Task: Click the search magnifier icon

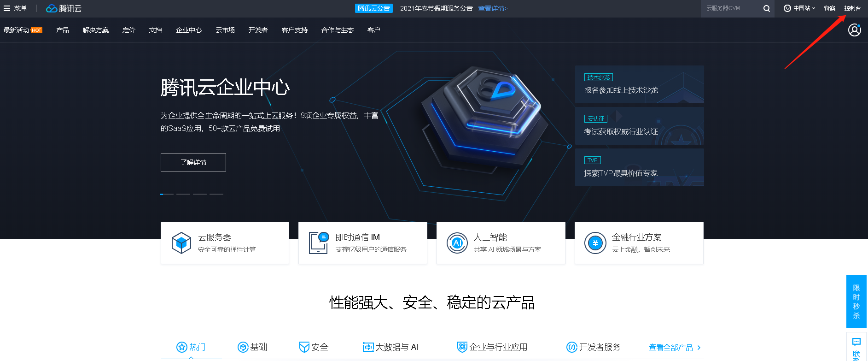Action: pos(767,8)
